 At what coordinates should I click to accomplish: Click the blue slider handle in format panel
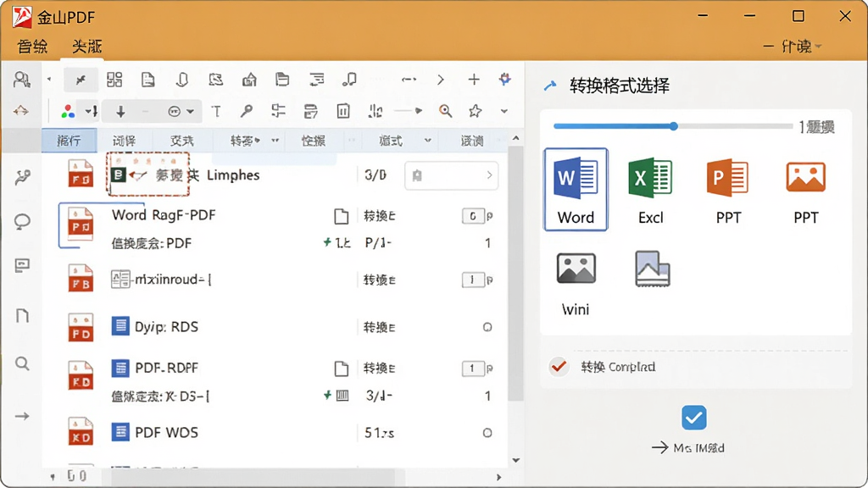[x=674, y=126]
